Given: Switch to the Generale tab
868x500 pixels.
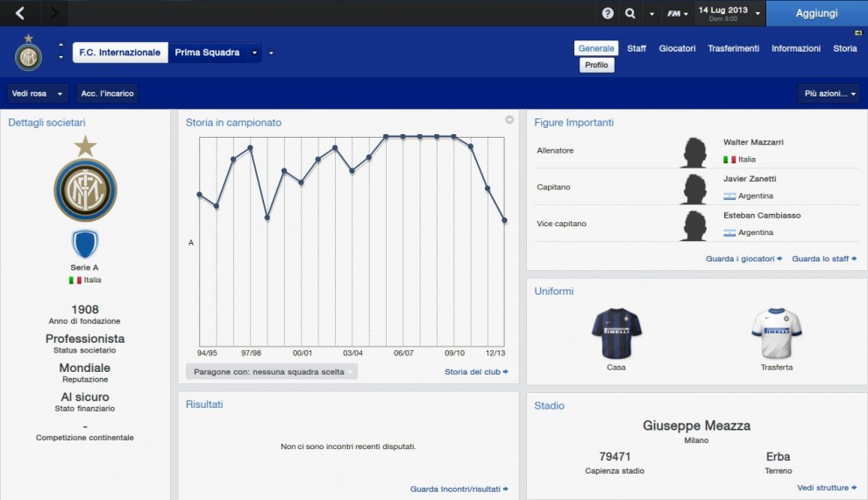Looking at the screenshot, I should 596,48.
